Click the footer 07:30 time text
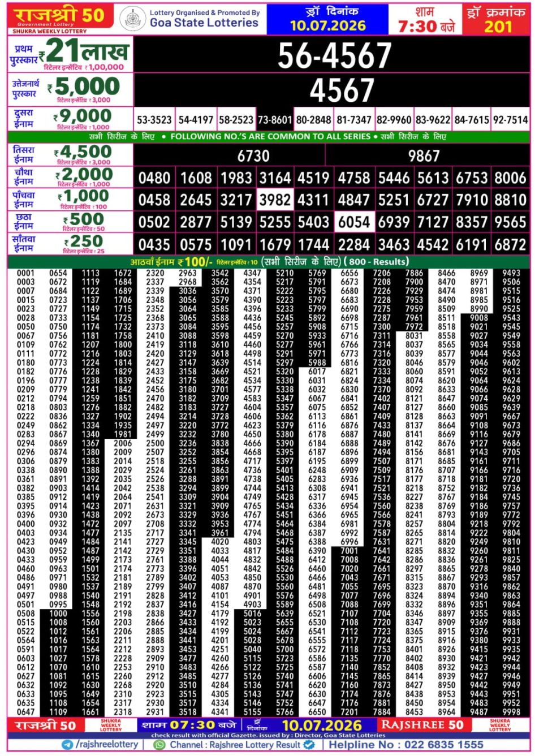The width and height of the screenshot is (535, 756). pos(193,725)
